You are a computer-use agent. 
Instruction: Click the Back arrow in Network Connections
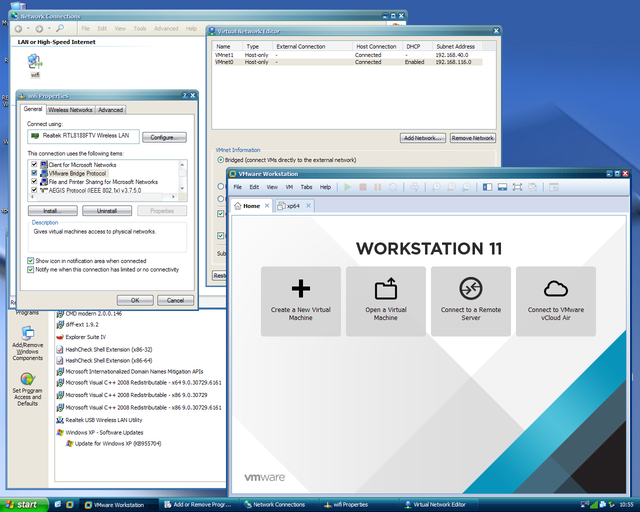pos(18,29)
